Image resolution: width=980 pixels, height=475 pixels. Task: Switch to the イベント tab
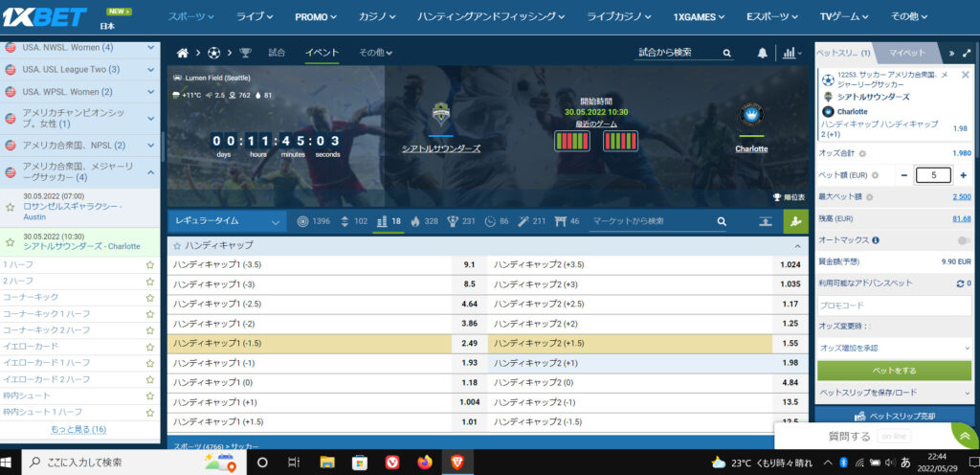tap(322, 53)
